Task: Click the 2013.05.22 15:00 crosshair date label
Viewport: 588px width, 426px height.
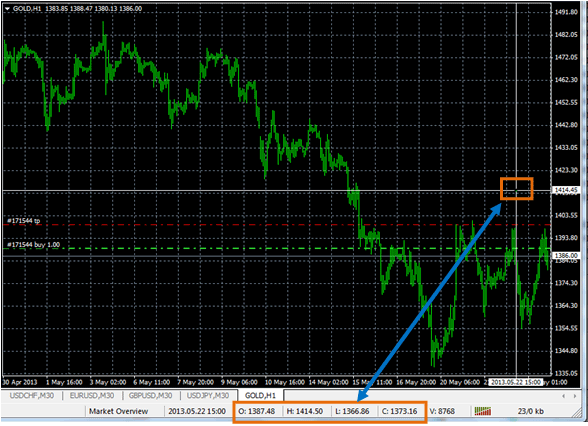Action: point(516,382)
